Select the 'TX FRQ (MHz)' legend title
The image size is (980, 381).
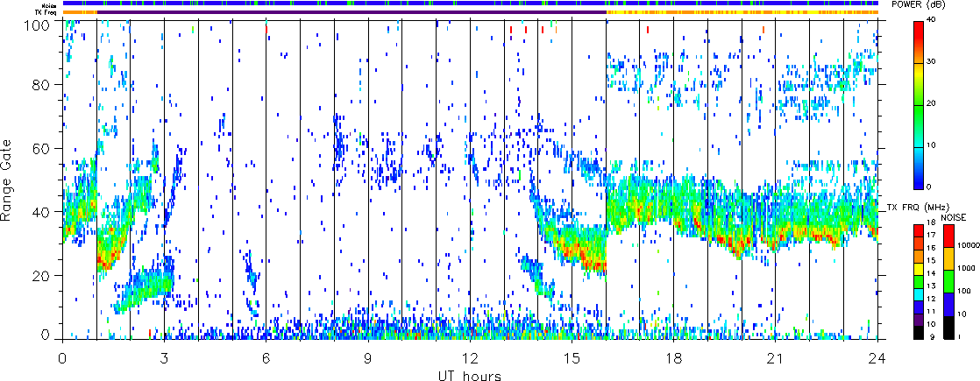[x=918, y=206]
